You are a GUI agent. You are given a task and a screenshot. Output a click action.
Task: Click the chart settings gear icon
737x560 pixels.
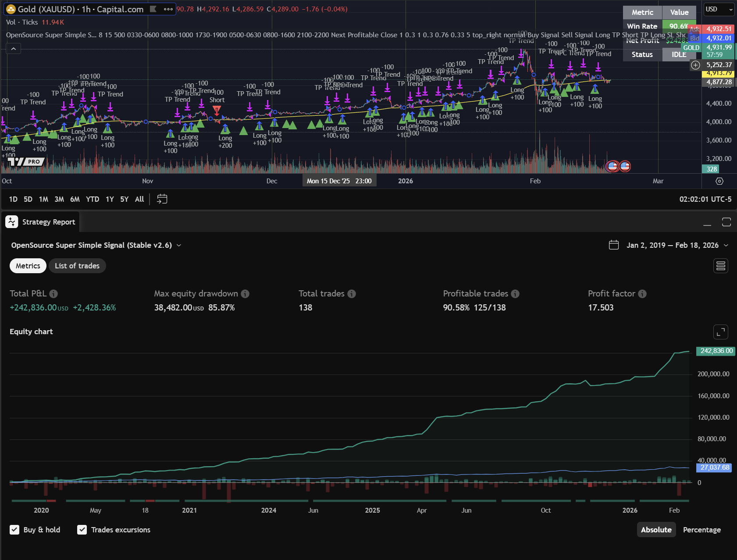[719, 181]
